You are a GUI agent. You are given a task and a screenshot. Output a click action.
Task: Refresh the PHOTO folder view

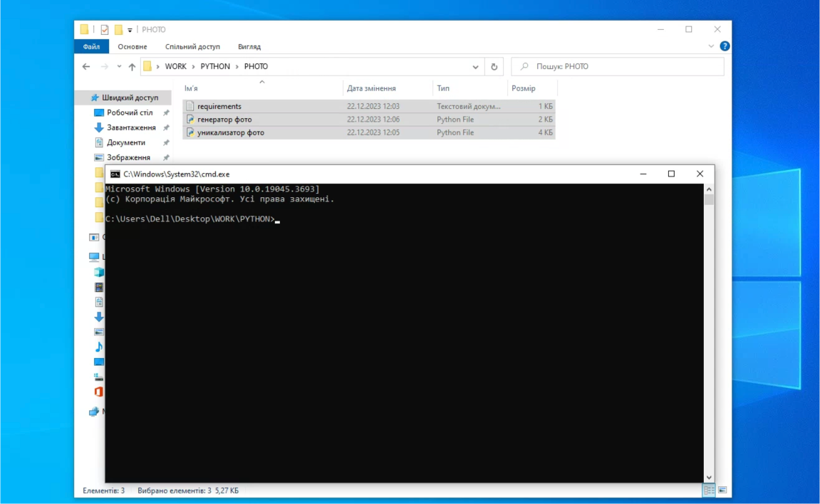point(494,67)
